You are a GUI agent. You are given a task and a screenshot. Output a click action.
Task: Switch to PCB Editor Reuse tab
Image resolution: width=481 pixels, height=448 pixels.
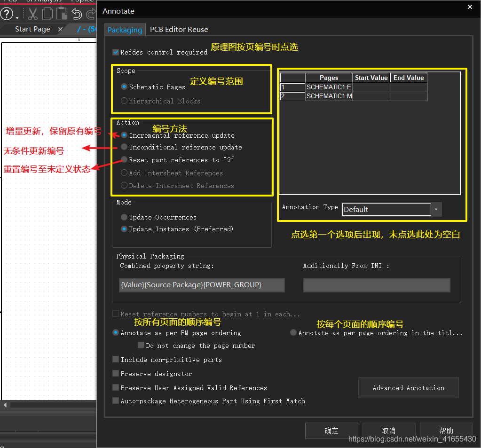pyautogui.click(x=179, y=30)
